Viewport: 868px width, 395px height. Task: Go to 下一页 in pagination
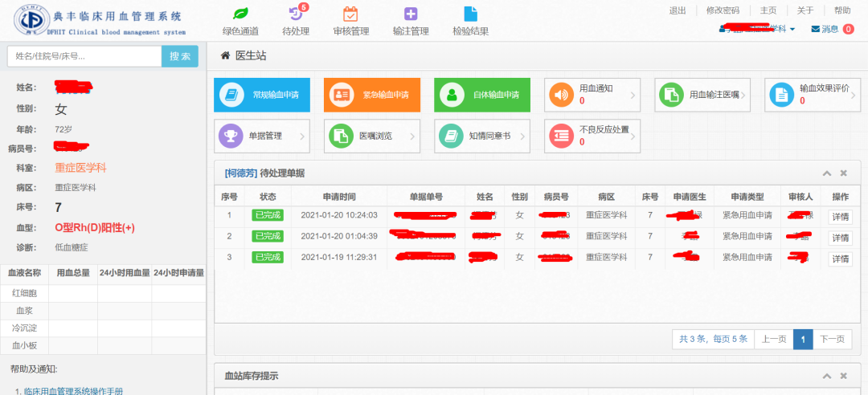pyautogui.click(x=832, y=340)
